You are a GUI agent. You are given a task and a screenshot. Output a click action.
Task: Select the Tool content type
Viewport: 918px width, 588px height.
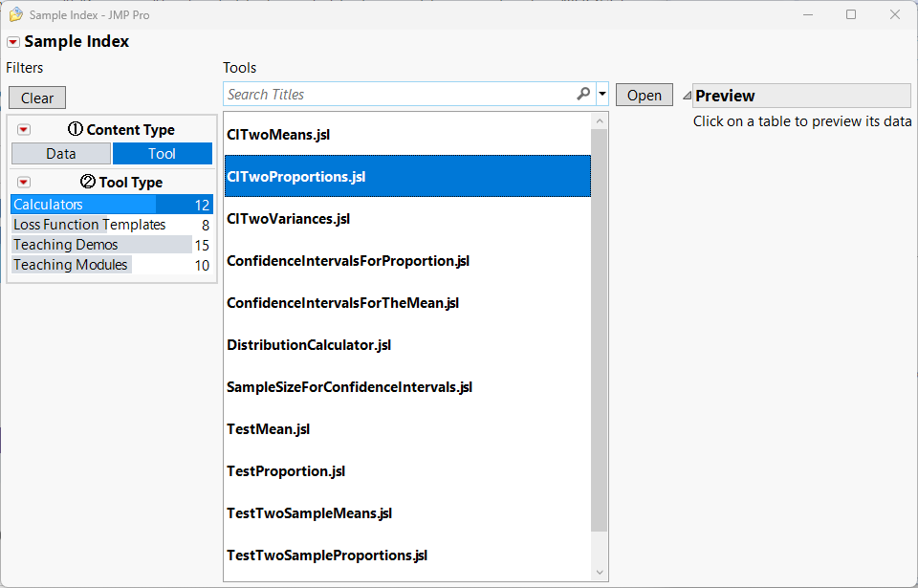point(163,153)
